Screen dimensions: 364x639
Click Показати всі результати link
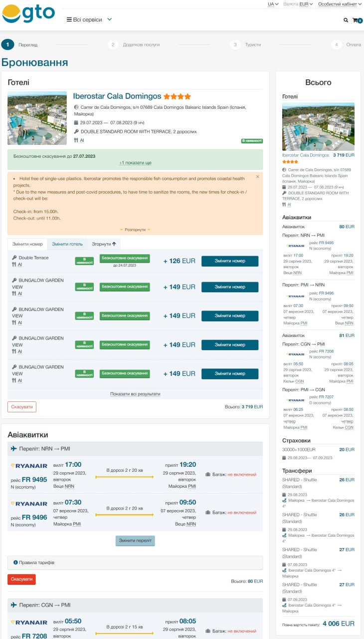click(135, 394)
